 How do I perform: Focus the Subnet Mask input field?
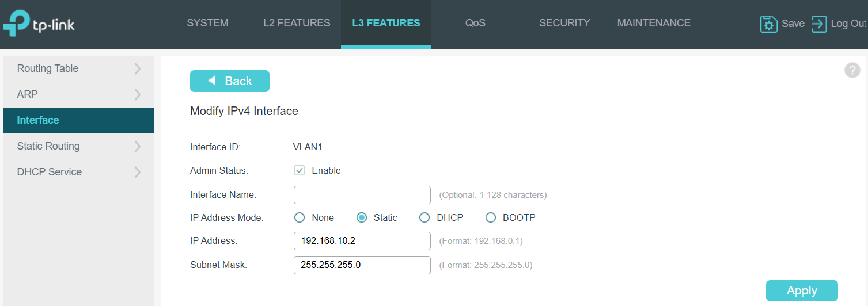[x=362, y=265]
